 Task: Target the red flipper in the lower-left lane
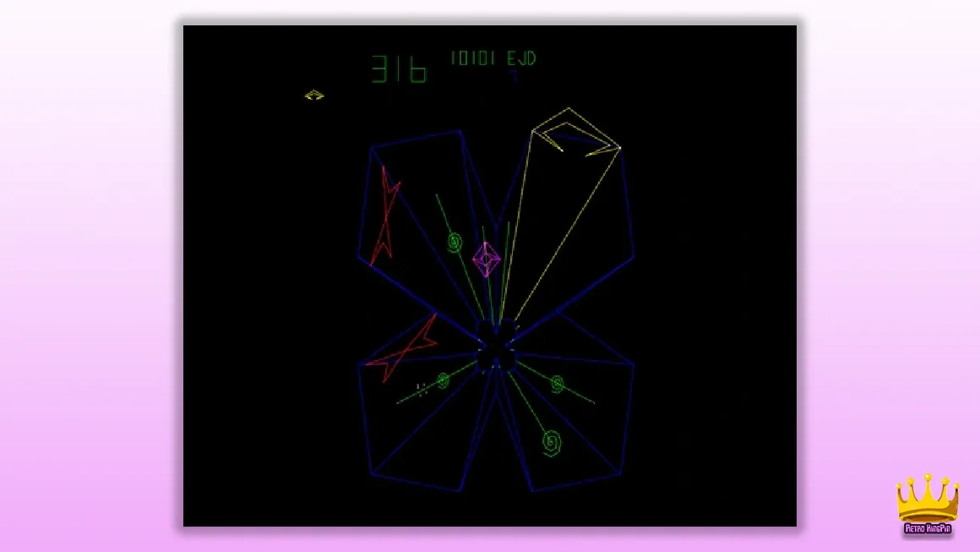402,349
